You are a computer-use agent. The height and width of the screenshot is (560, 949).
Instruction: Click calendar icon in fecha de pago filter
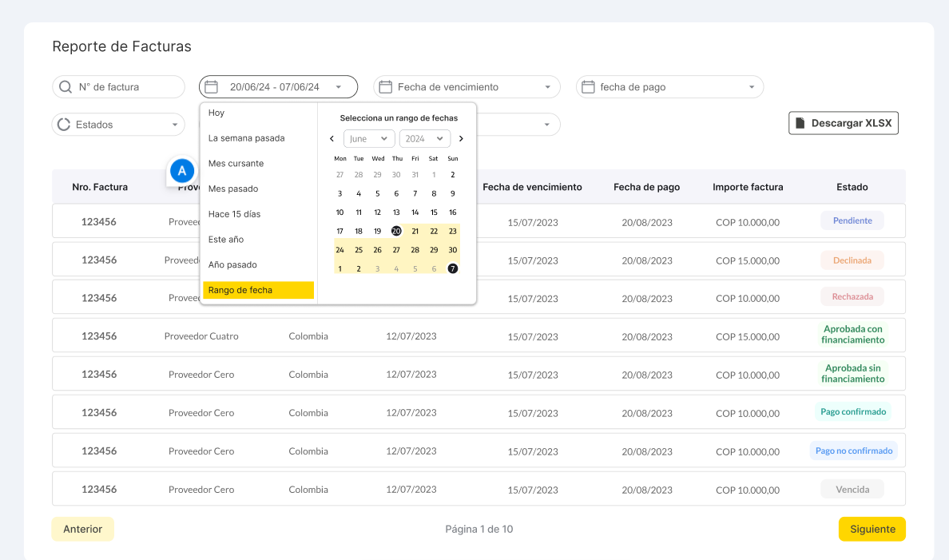[x=588, y=87]
